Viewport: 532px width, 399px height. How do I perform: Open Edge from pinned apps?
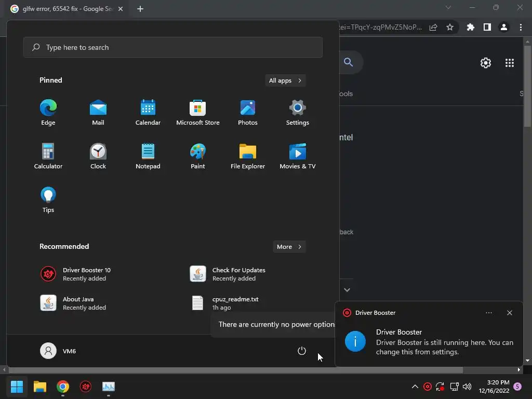[48, 113]
